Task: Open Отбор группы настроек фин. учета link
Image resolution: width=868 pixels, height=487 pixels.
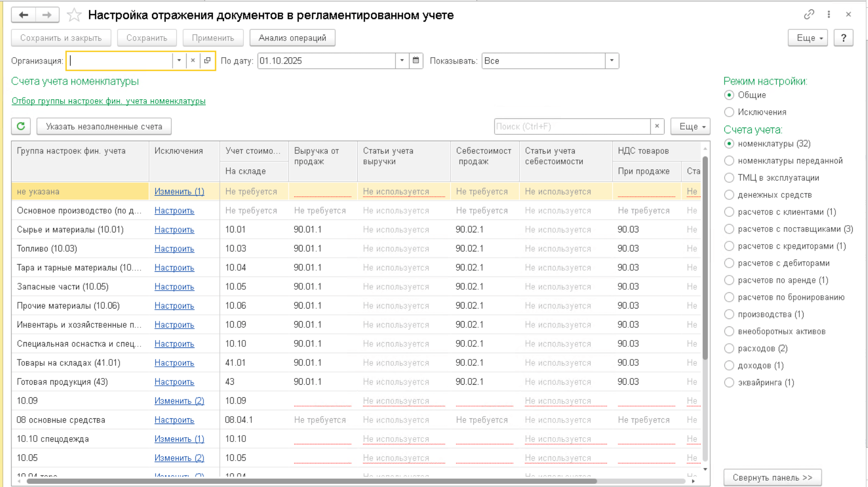Action: point(109,101)
